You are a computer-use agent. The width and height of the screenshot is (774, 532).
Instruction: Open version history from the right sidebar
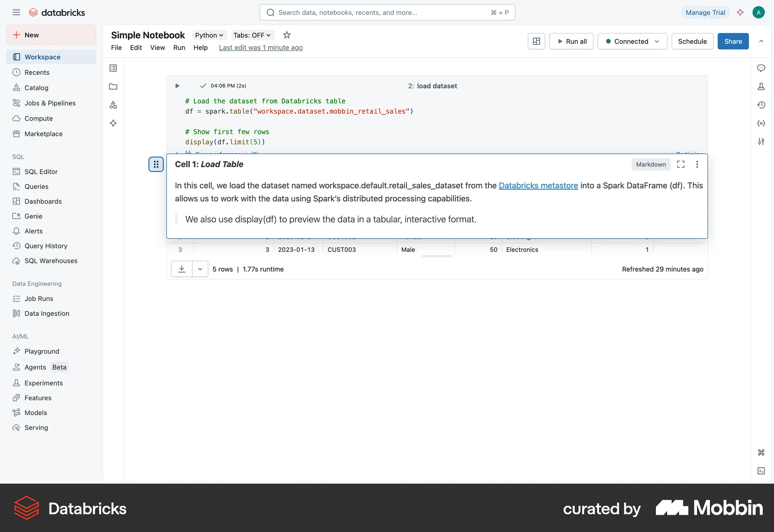point(762,105)
